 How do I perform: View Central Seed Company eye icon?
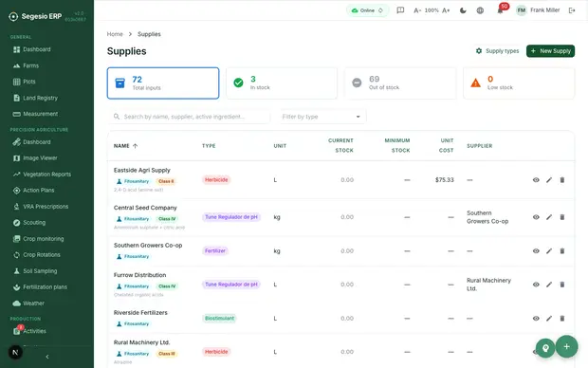click(536, 217)
